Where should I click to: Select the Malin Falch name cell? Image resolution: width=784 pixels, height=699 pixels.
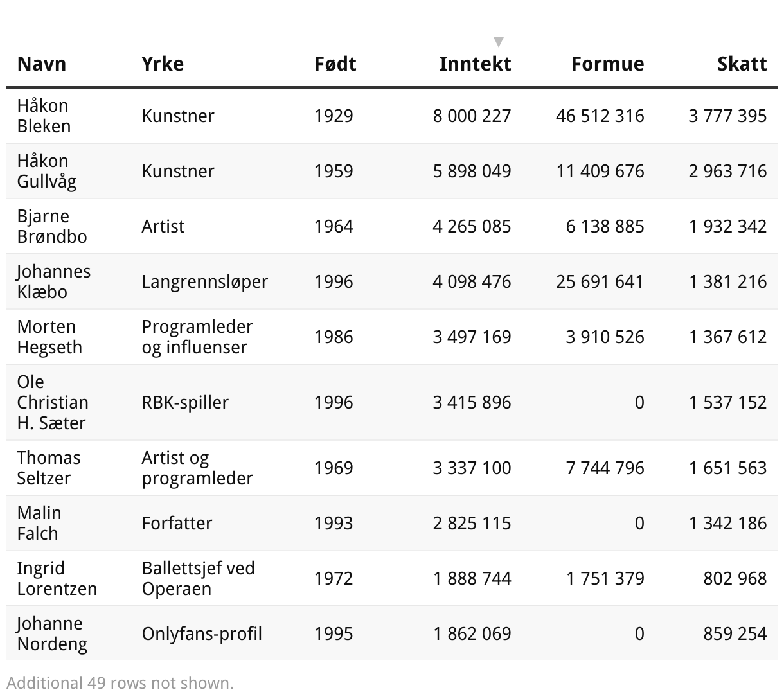39,523
